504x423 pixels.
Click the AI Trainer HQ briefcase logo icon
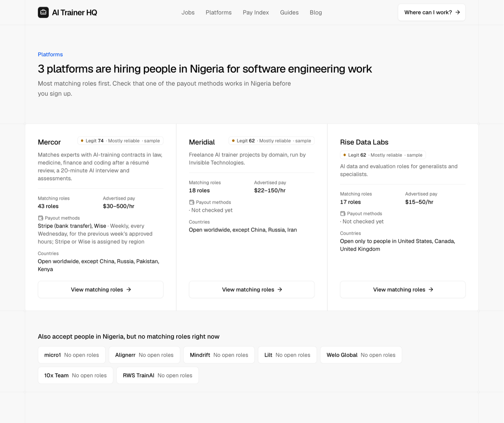click(x=43, y=12)
